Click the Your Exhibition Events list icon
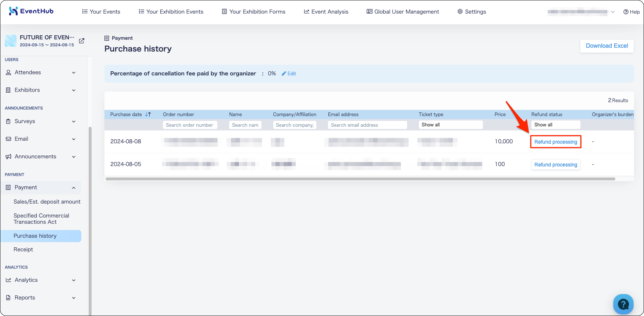Viewport: 644px width, 316px height. 142,11
